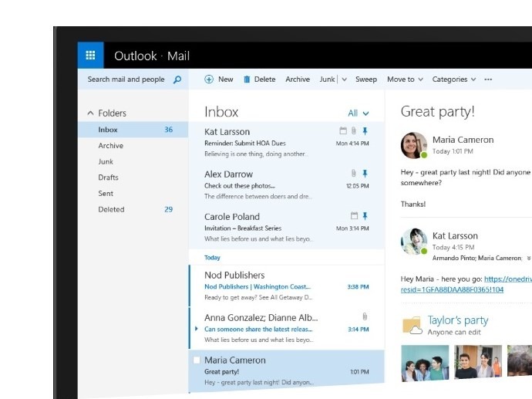The width and height of the screenshot is (532, 399).
Task: Expand Anna Gonzalez conversation thread arrow
Action: [196, 329]
